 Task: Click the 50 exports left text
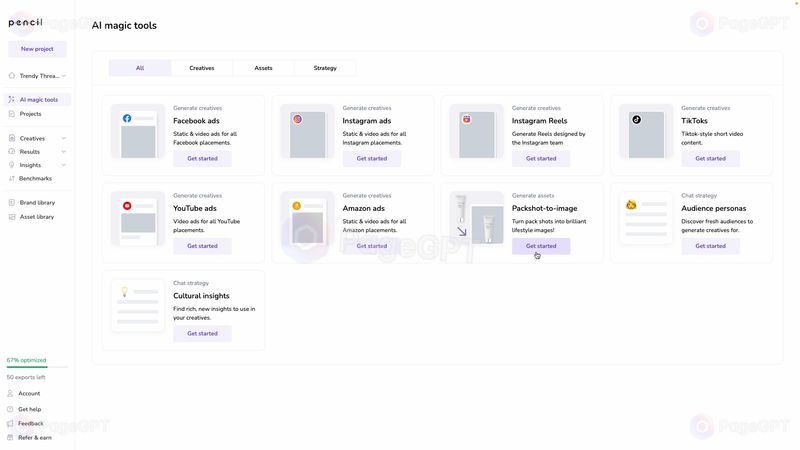(x=26, y=378)
